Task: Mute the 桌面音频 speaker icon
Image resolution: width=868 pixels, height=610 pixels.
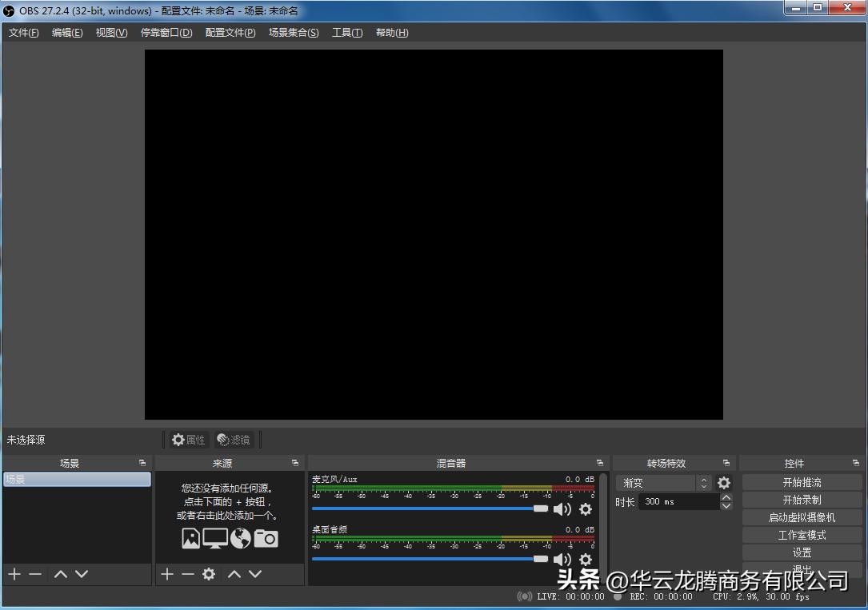Action: pyautogui.click(x=562, y=559)
